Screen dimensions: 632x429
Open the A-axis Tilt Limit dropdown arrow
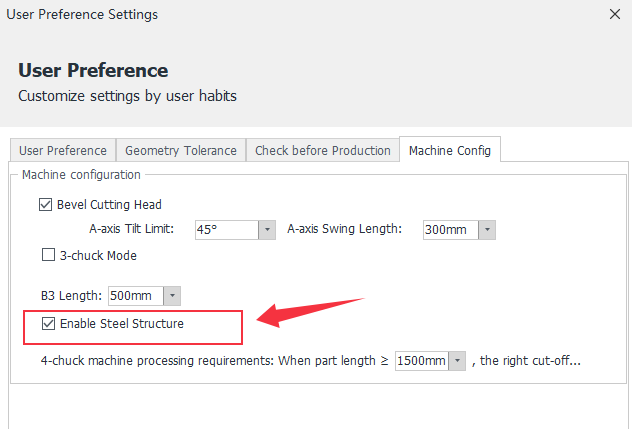[x=267, y=230]
